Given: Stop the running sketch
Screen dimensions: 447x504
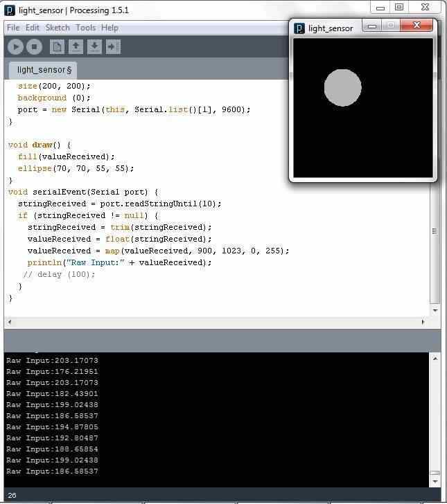Looking at the screenshot, I should point(34,47).
